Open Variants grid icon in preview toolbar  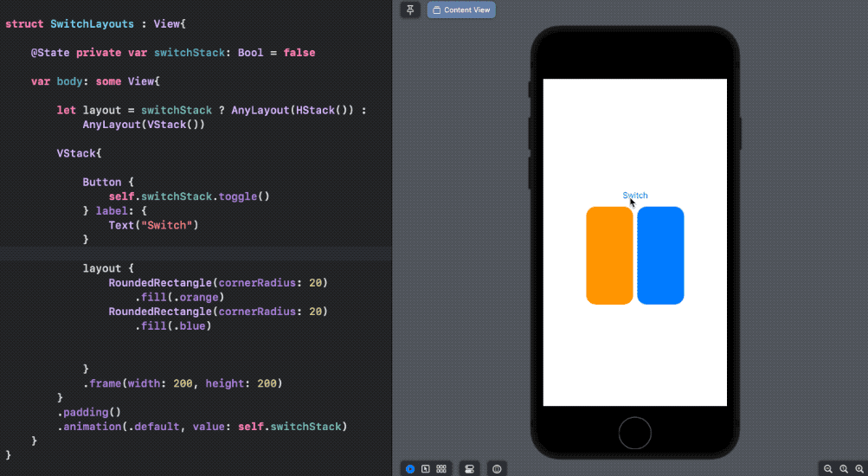441,469
